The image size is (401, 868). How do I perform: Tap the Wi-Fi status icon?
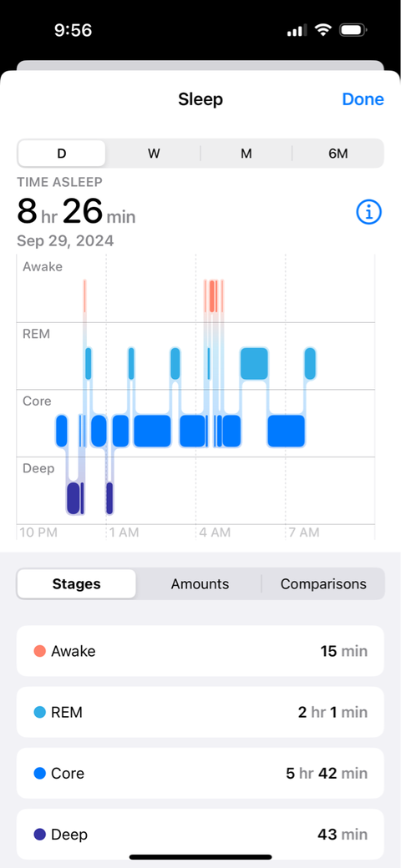click(x=323, y=30)
